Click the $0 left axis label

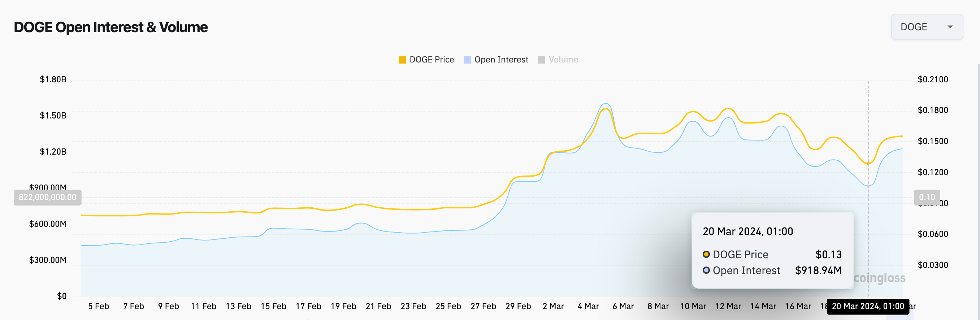[62, 296]
